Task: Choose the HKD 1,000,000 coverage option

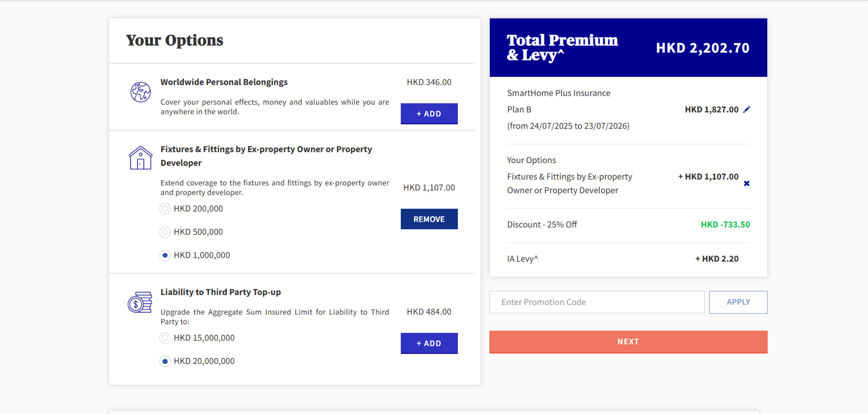Action: pos(165,255)
